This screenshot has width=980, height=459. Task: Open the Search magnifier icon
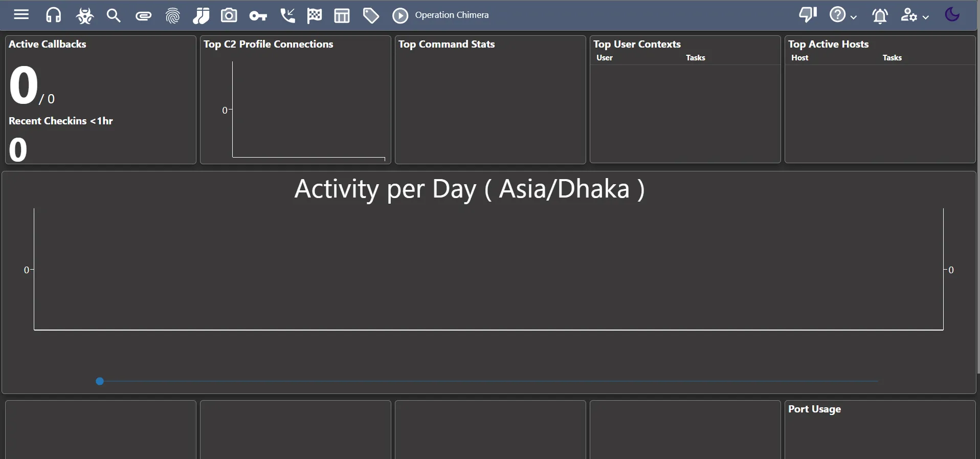[x=114, y=15]
